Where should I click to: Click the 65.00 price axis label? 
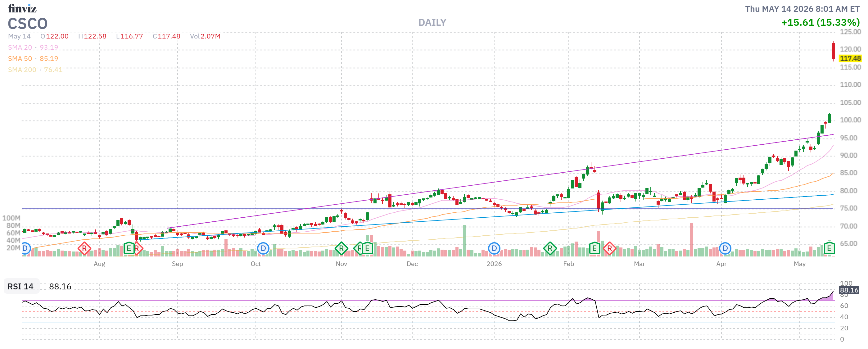coord(848,243)
